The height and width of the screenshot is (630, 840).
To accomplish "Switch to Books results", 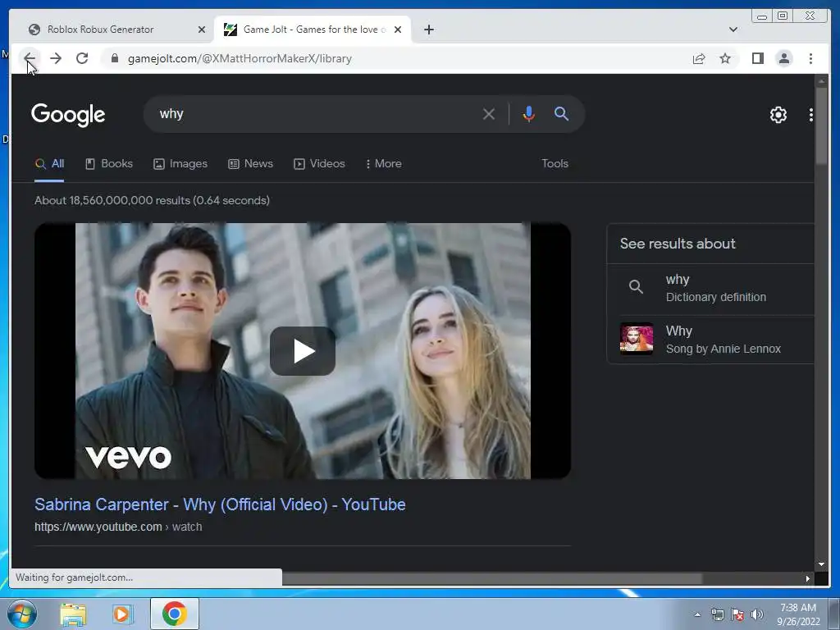I will (109, 164).
